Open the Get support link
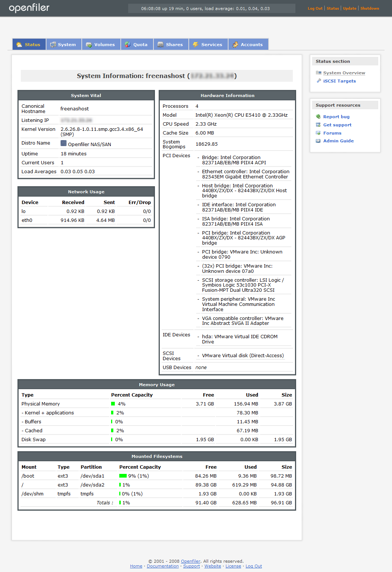Screen dimensions: 392x572 click(337, 125)
